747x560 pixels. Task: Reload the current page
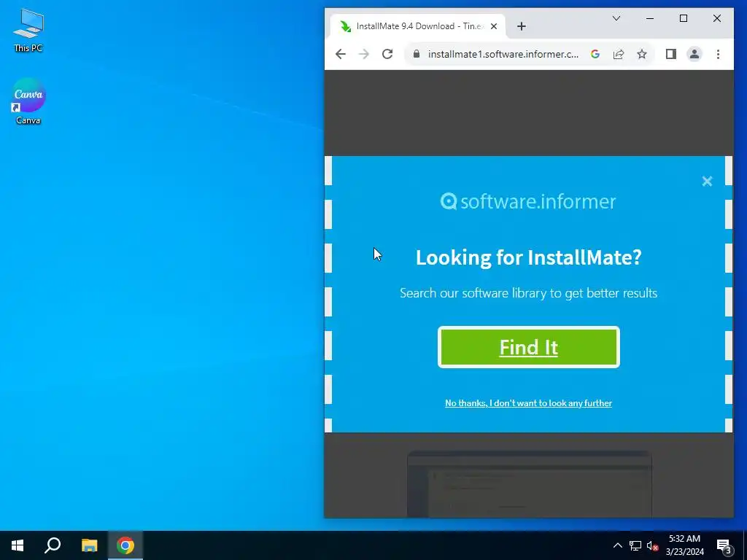pos(387,54)
